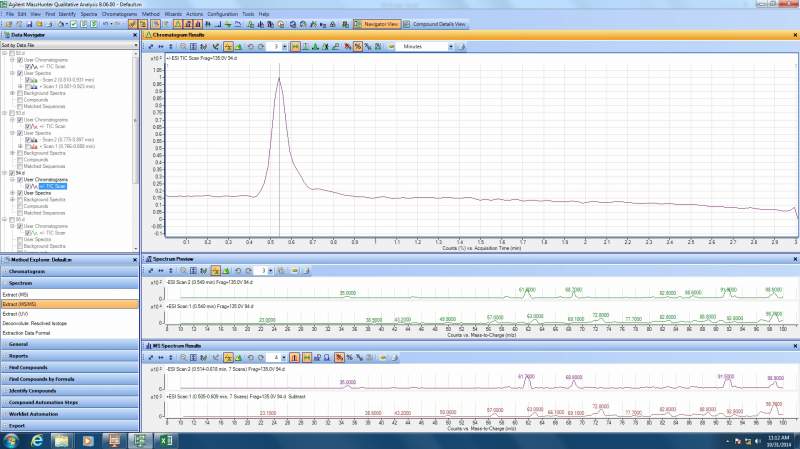
Task: Expand the Find Compounds by Formula section
Action: [40, 379]
